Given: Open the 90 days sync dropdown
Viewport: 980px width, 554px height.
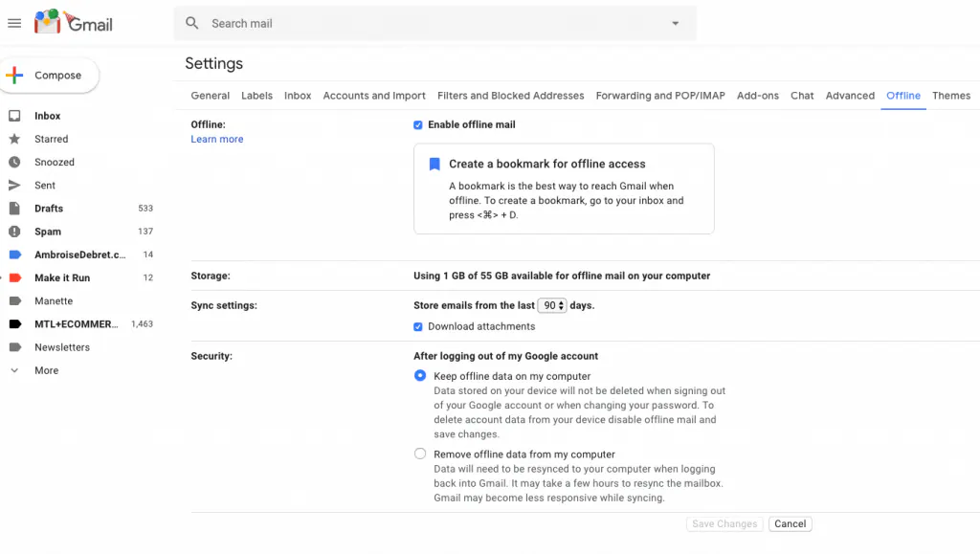Looking at the screenshot, I should coord(552,305).
